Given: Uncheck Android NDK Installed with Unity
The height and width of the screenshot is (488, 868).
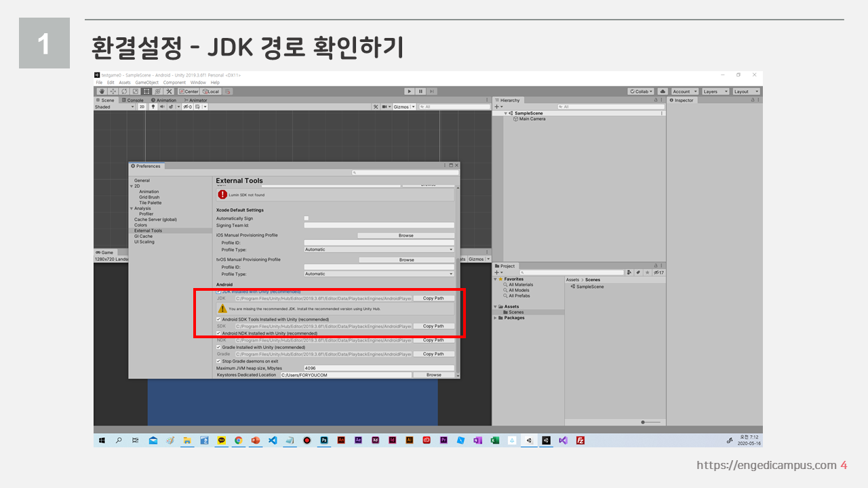Looking at the screenshot, I should tap(218, 333).
